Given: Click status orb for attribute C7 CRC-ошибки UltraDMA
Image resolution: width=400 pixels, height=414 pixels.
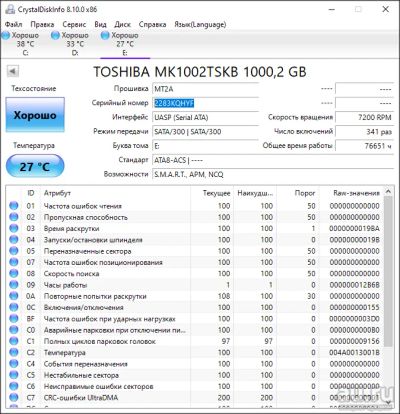Looking at the screenshot, I should (14, 397).
